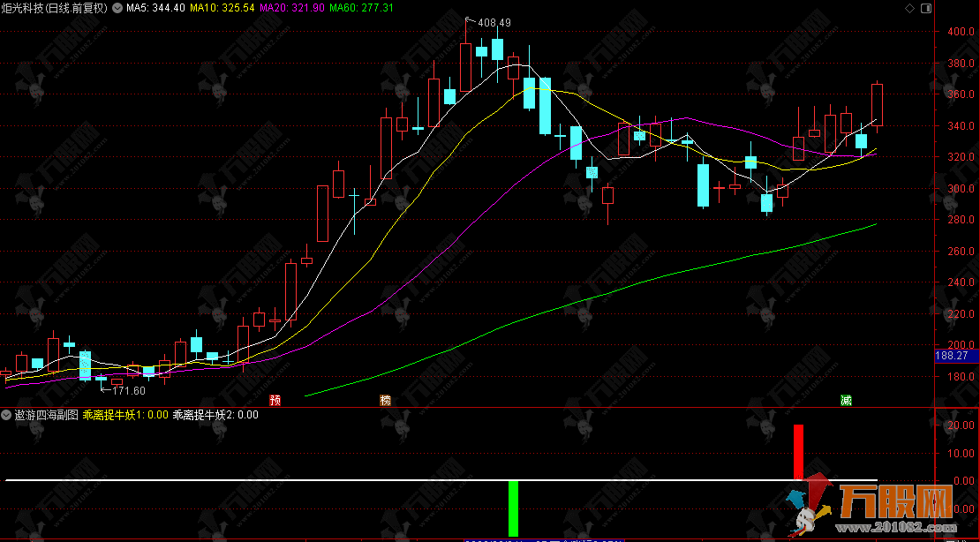Select the green MA60: 277.31 label
The width and height of the screenshot is (980, 542).
click(361, 8)
